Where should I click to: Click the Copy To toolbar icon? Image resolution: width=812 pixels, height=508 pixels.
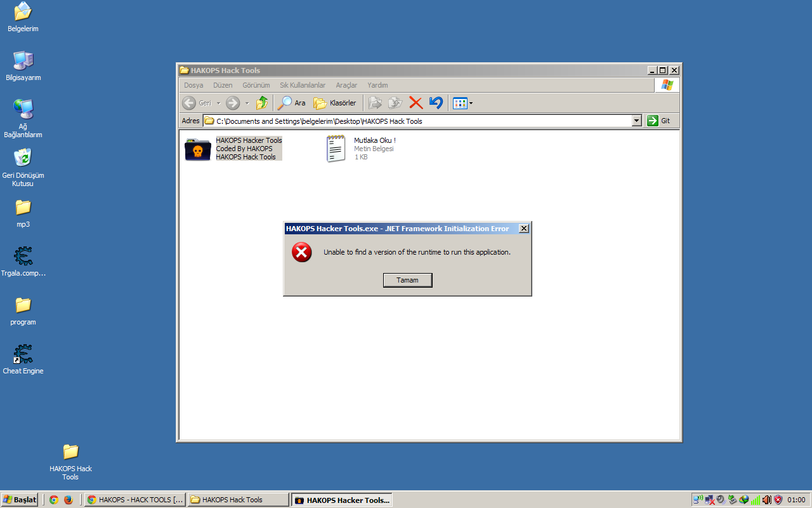[395, 103]
